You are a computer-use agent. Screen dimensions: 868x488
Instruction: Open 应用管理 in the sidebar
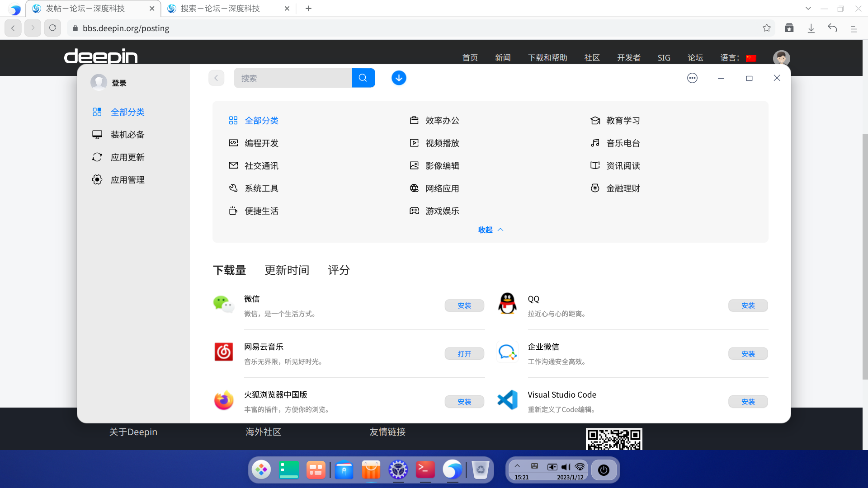coord(127,180)
